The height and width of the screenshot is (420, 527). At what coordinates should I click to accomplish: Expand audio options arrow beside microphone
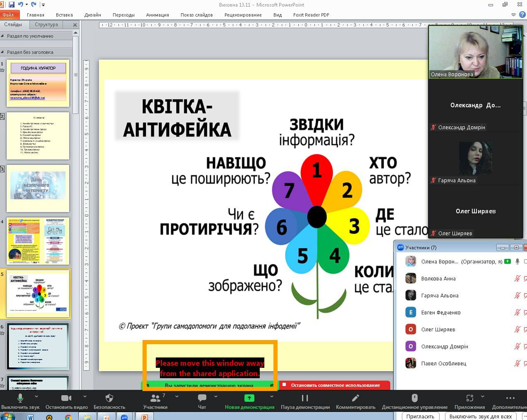39,396
